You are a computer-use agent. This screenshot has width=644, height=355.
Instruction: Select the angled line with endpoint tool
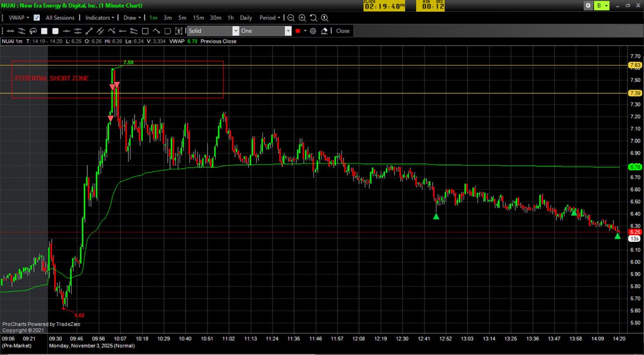pos(156,31)
